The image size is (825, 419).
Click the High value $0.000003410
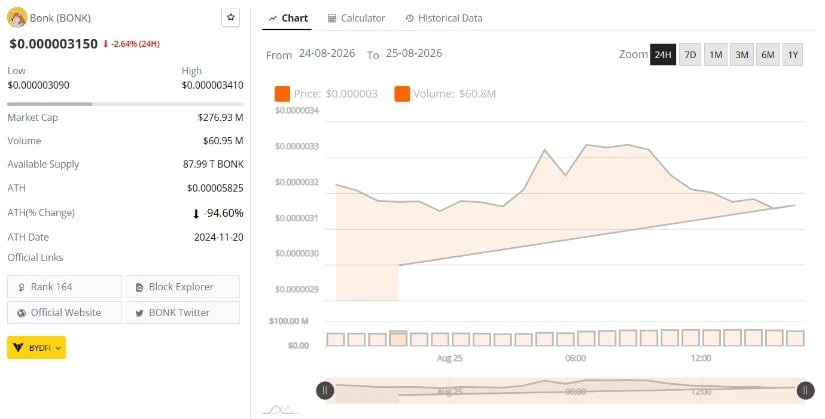coord(213,85)
